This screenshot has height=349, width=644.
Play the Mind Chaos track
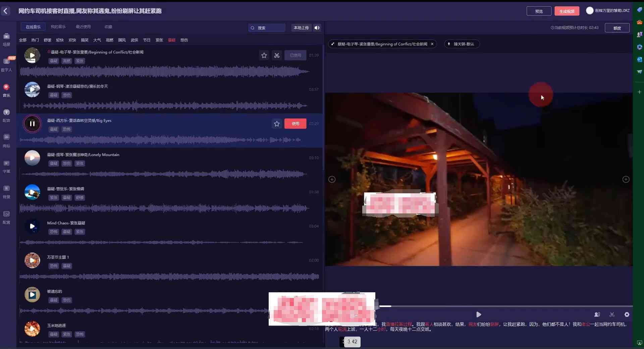tap(32, 226)
